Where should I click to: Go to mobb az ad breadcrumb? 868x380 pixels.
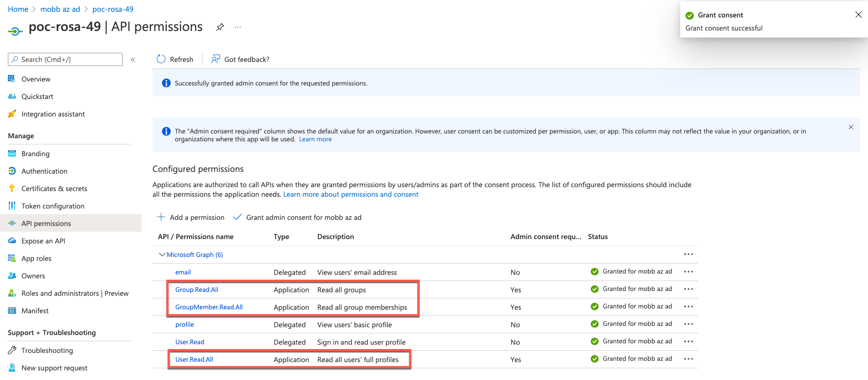(x=60, y=9)
